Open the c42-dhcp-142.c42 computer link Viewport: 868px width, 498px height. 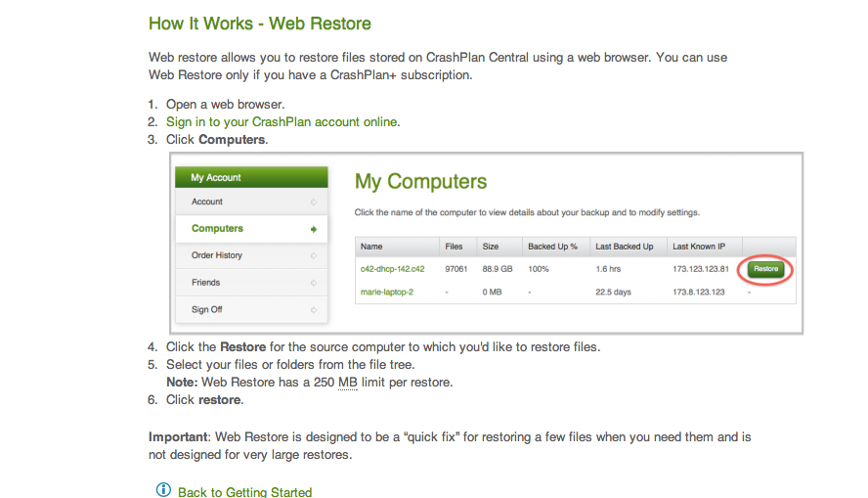393,269
